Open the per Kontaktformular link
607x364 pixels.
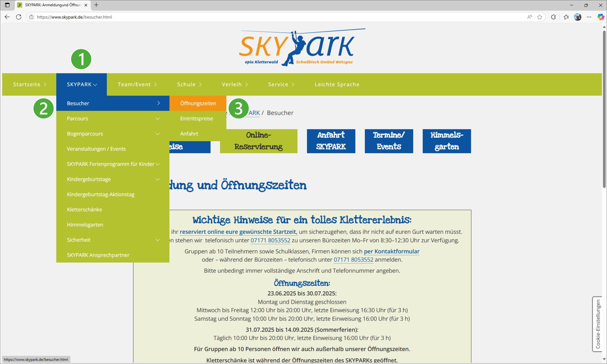point(392,251)
